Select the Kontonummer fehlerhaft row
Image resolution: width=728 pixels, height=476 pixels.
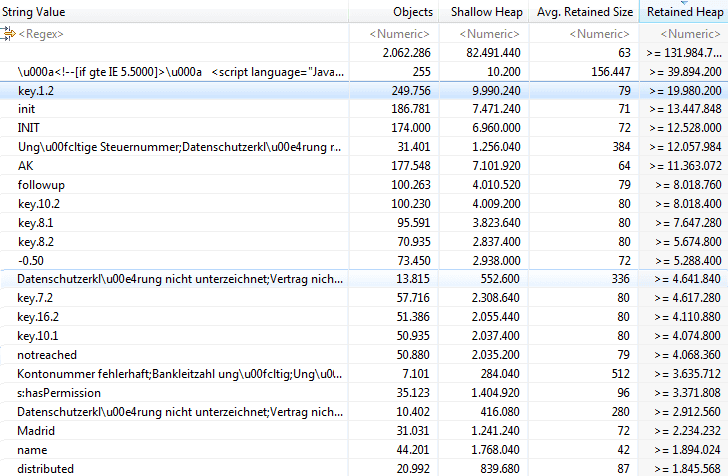tap(180, 373)
